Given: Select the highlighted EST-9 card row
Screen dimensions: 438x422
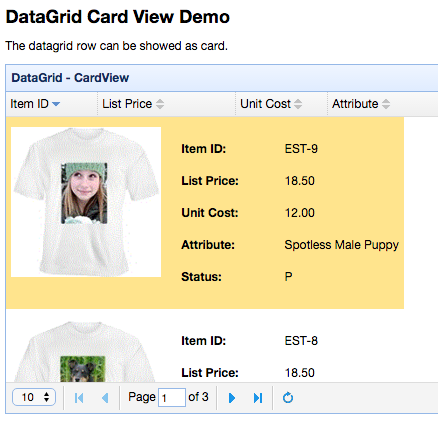Looking at the screenshot, I should coord(205,213).
